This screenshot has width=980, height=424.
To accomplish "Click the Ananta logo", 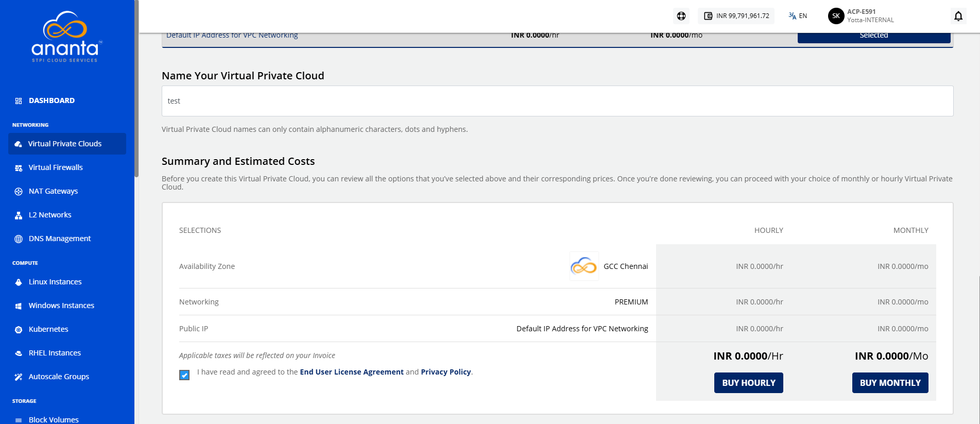I will tap(66, 37).
